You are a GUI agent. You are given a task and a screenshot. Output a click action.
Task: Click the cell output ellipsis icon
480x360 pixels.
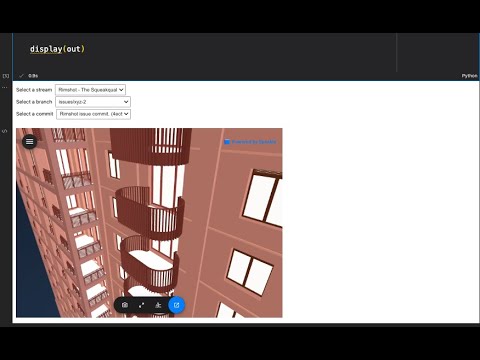tap(5, 87)
